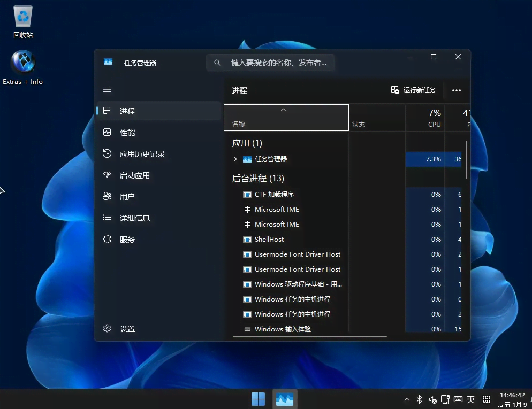The image size is (532, 409).
Task: Expand the Task Manager process row
Action: click(235, 159)
